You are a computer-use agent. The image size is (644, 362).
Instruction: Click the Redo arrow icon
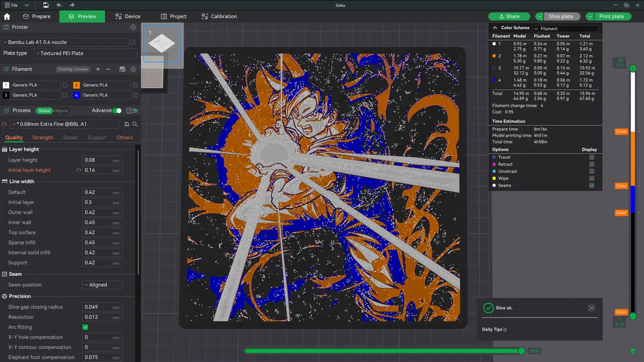click(72, 5)
